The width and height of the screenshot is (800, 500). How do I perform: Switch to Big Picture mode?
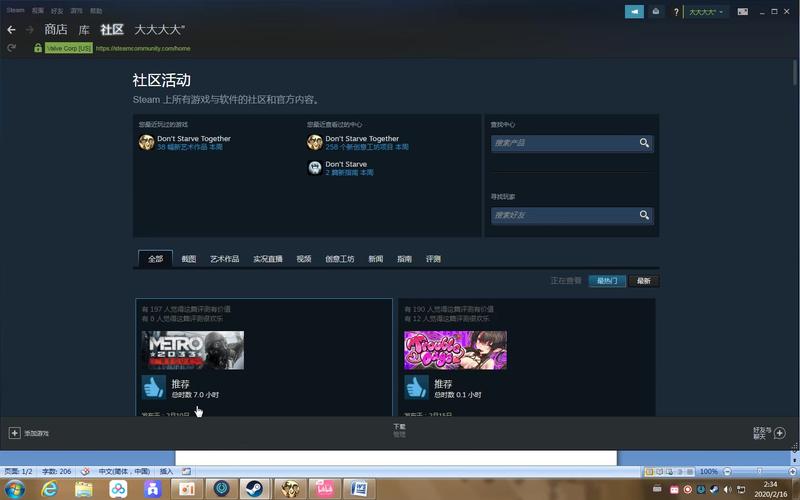click(742, 11)
